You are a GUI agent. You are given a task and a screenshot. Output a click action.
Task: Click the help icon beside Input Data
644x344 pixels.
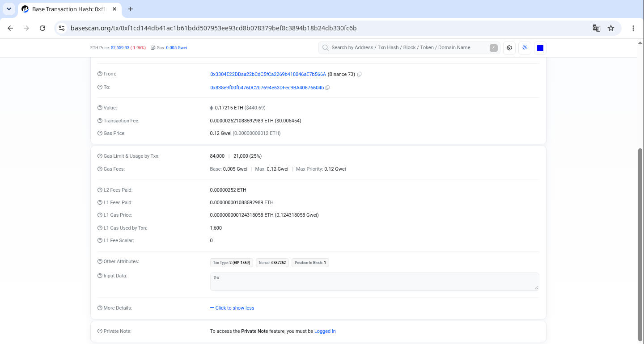point(100,276)
